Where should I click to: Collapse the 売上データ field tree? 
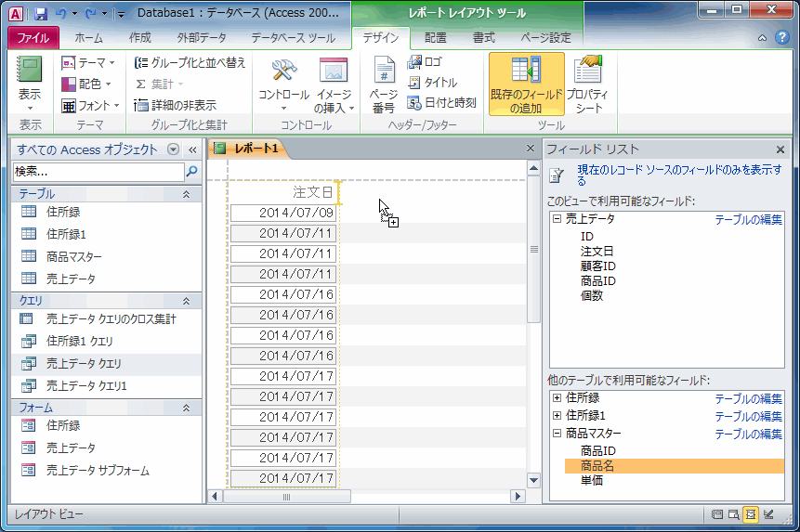coord(557,218)
